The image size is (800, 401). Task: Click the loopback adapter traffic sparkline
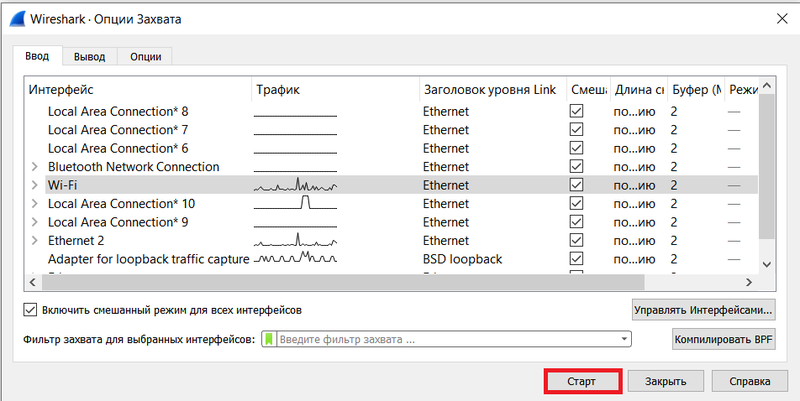(x=295, y=259)
